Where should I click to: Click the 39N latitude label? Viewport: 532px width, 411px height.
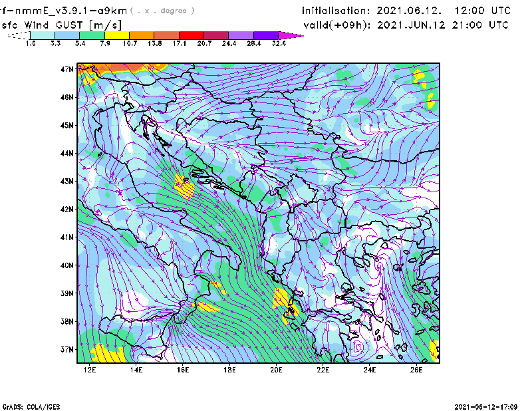[66, 293]
